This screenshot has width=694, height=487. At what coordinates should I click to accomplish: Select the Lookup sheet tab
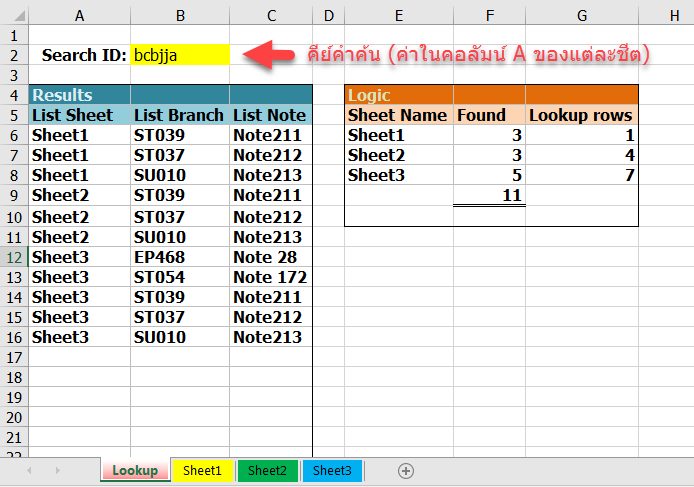point(135,470)
